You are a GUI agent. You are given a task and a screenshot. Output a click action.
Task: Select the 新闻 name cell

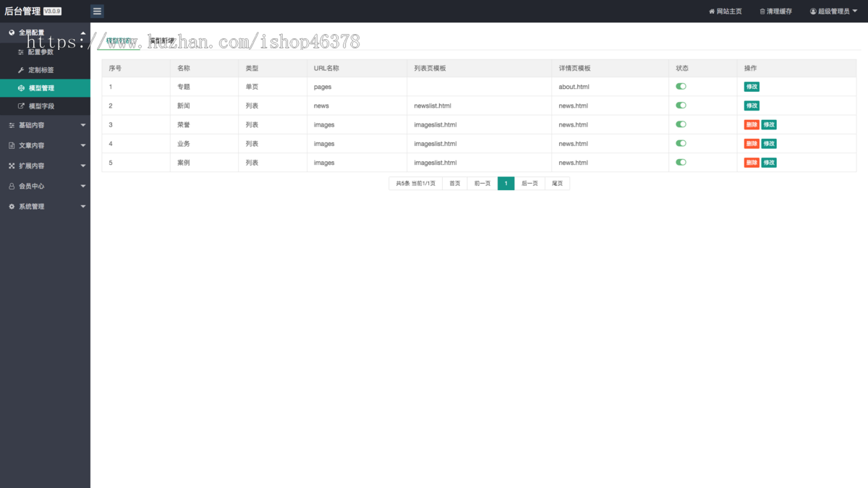tap(204, 106)
